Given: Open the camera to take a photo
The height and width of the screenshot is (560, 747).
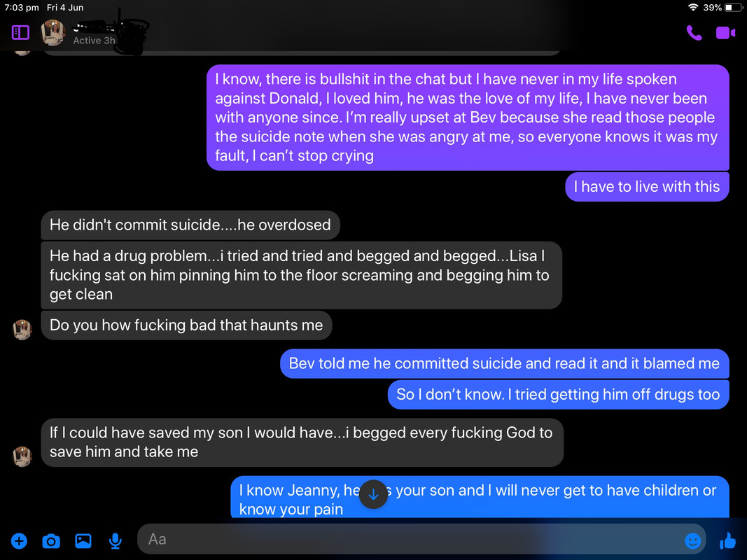Looking at the screenshot, I should (51, 541).
